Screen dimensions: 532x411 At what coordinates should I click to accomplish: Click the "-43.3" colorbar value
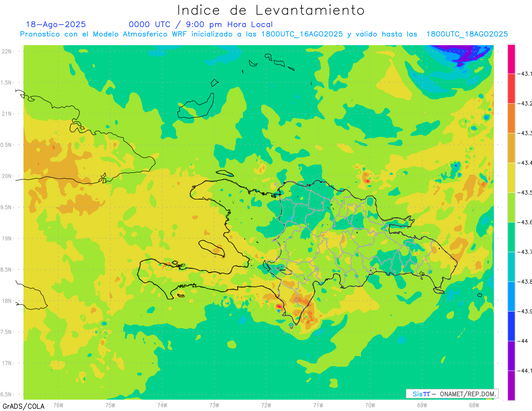point(525,133)
